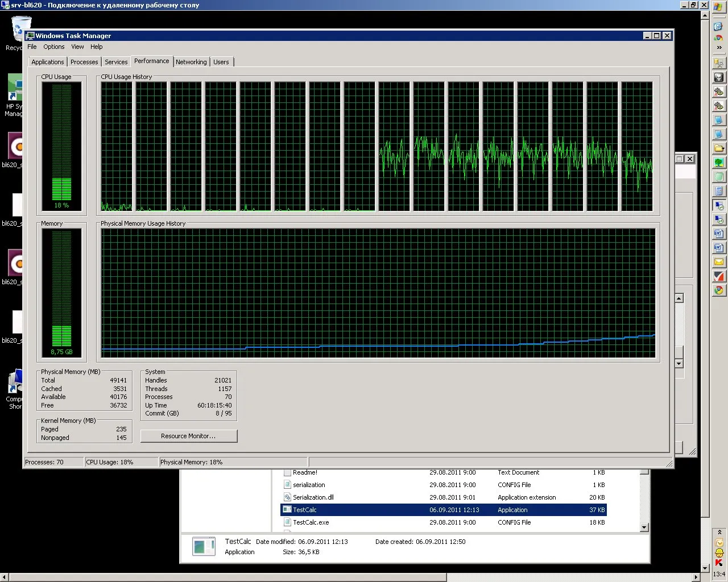Launch Chrome from the Quick Launch bar
This screenshot has height=582, width=728.
[719, 38]
